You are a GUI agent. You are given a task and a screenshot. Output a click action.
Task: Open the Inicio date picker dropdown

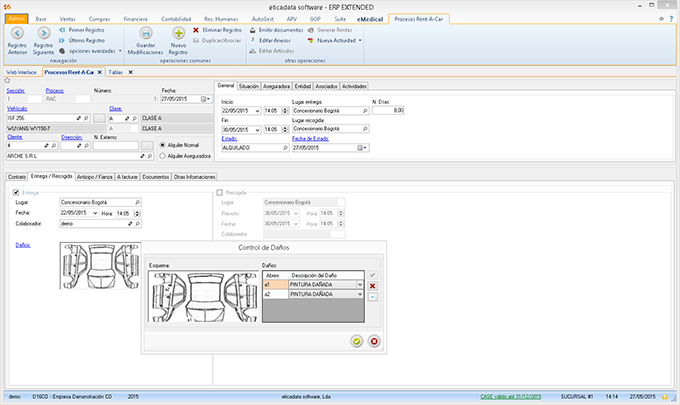point(257,110)
